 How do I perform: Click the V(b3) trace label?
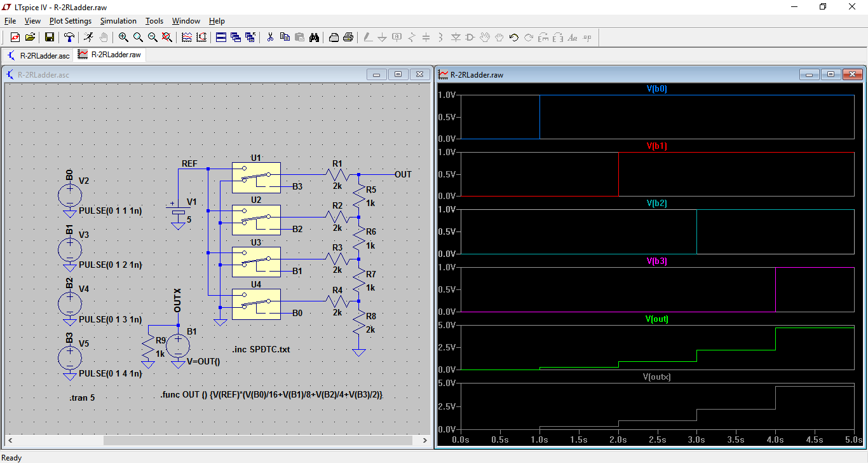pos(657,261)
